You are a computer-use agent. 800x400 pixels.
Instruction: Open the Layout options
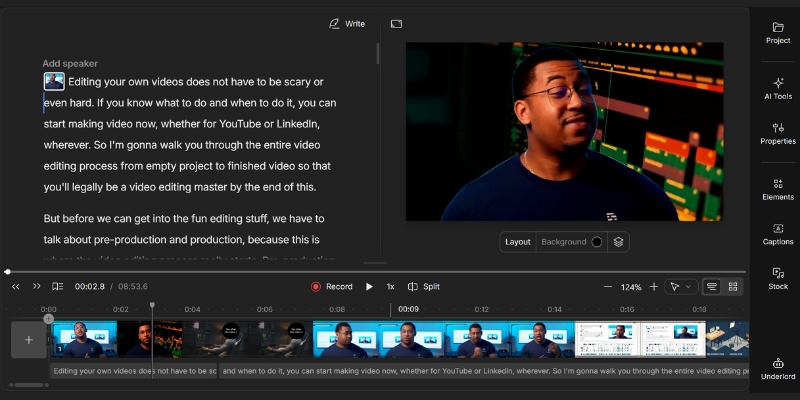tap(518, 242)
